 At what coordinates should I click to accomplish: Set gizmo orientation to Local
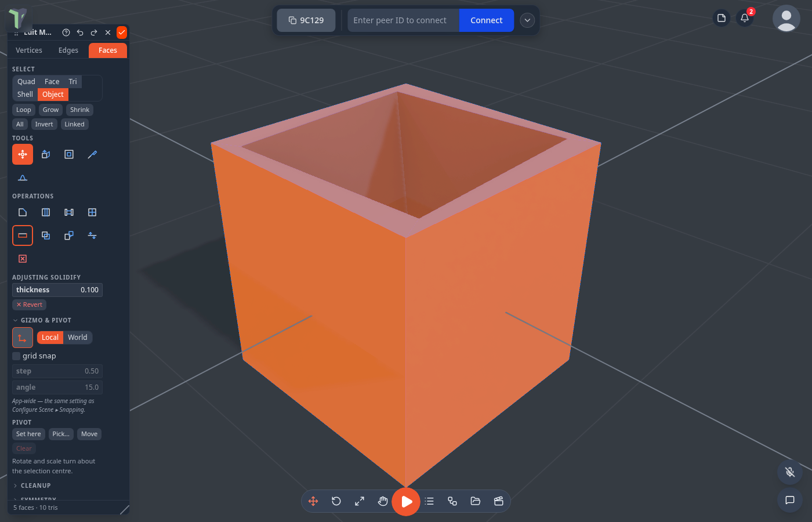click(50, 338)
